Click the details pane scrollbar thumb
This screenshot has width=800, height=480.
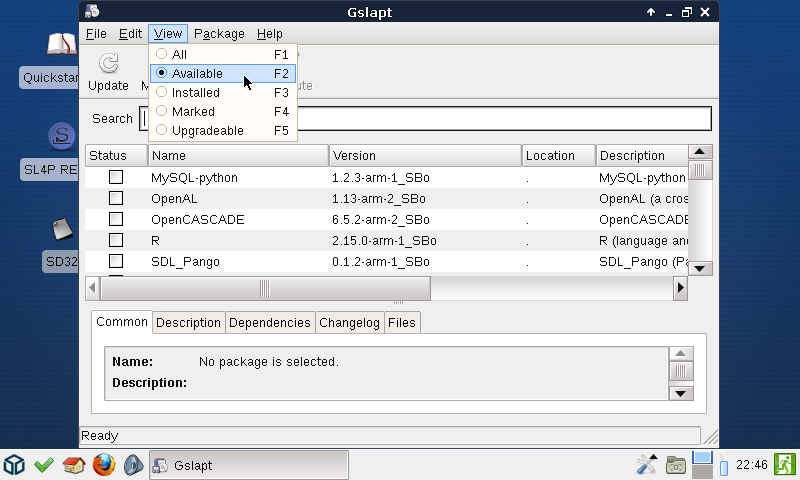coord(681,371)
